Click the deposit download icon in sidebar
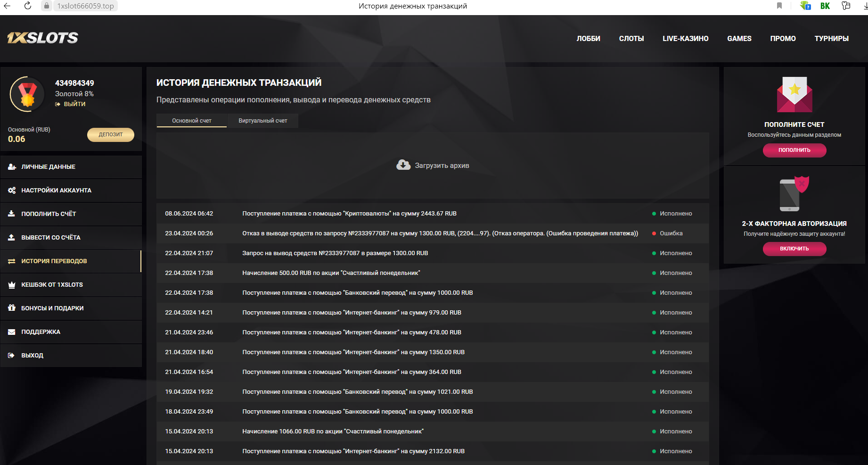868x465 pixels. 12,214
